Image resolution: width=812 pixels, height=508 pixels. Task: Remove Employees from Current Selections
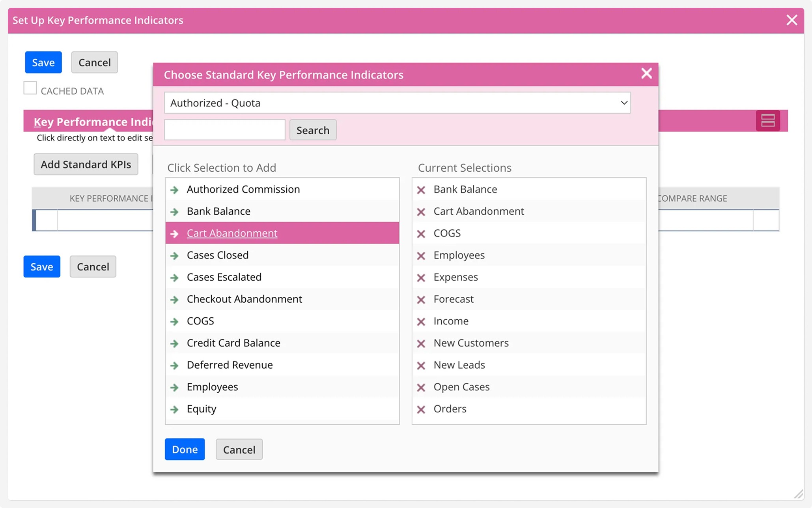pos(422,255)
